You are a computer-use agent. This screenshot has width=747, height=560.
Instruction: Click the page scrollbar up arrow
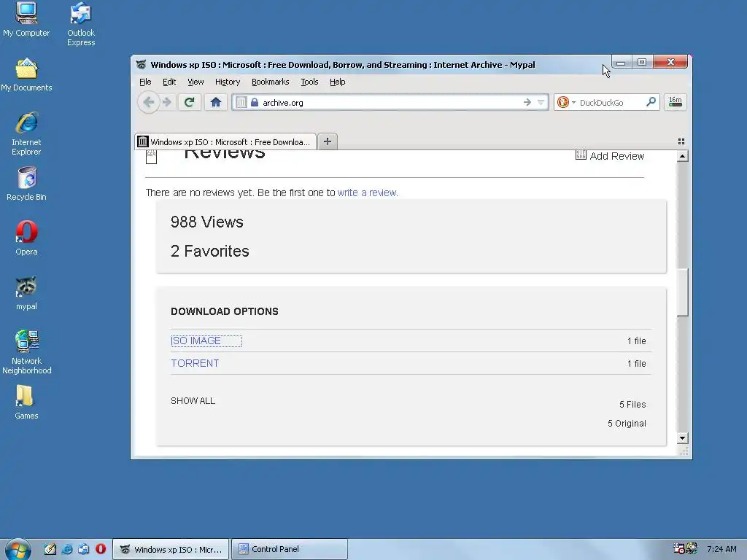tap(683, 156)
